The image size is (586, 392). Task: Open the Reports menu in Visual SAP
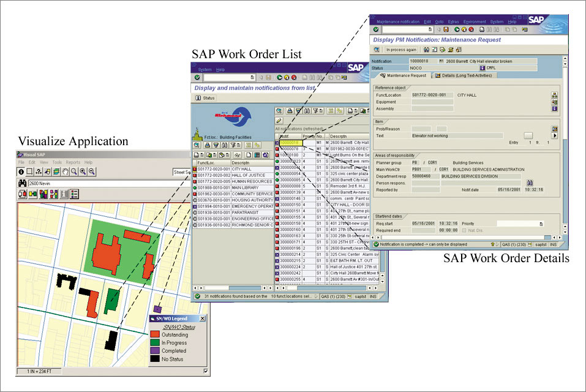[73, 162]
